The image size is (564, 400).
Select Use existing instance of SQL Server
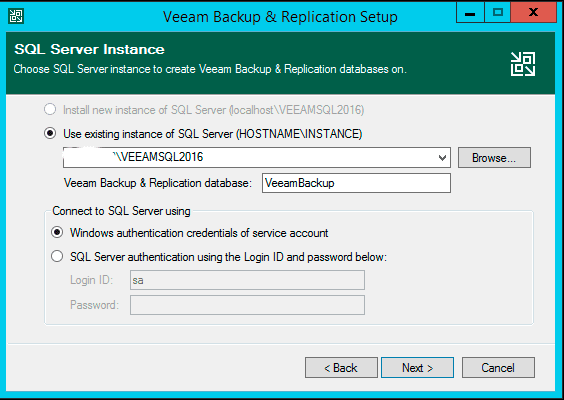tap(50, 133)
